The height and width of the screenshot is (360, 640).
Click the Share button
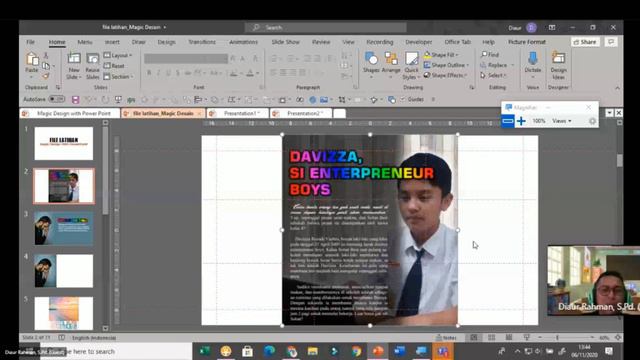pos(585,42)
